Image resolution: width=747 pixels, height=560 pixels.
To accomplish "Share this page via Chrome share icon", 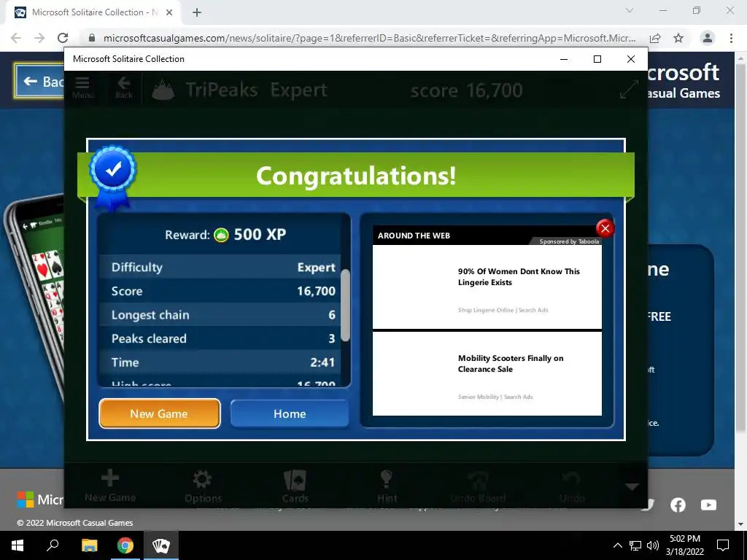I will tap(656, 38).
